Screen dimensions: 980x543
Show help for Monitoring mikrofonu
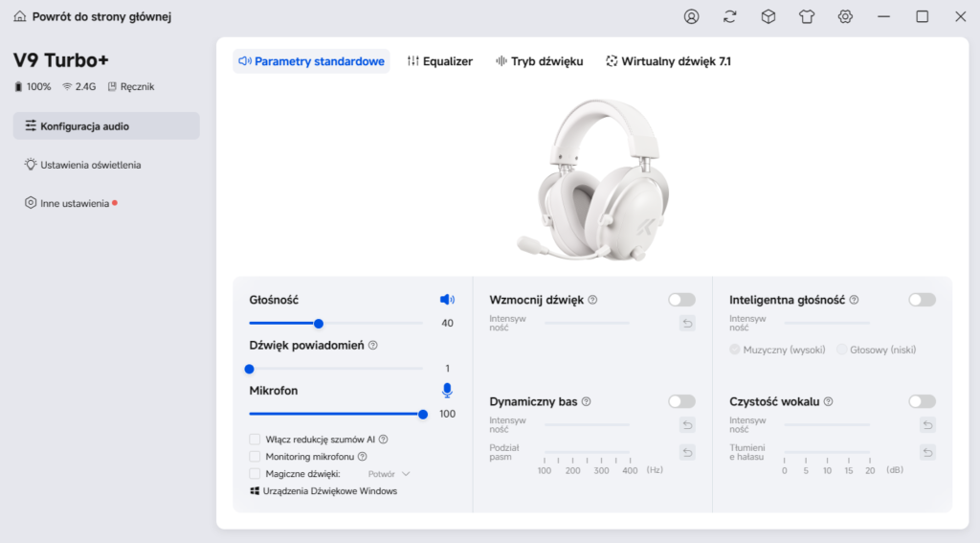363,457
